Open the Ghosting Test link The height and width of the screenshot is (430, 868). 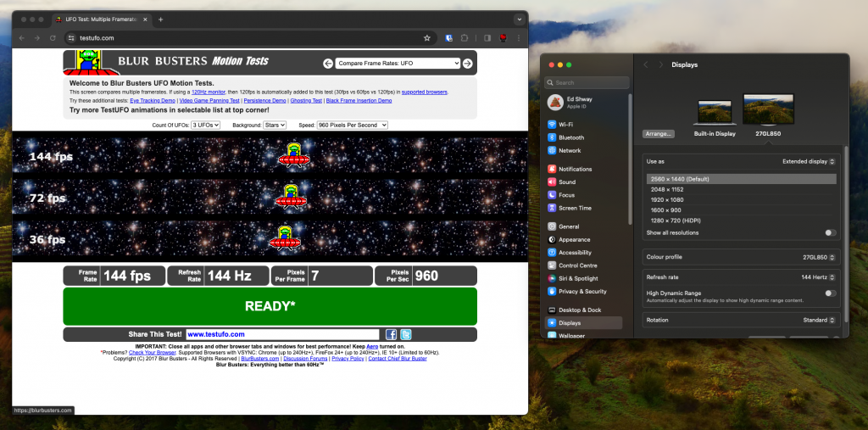[306, 101]
